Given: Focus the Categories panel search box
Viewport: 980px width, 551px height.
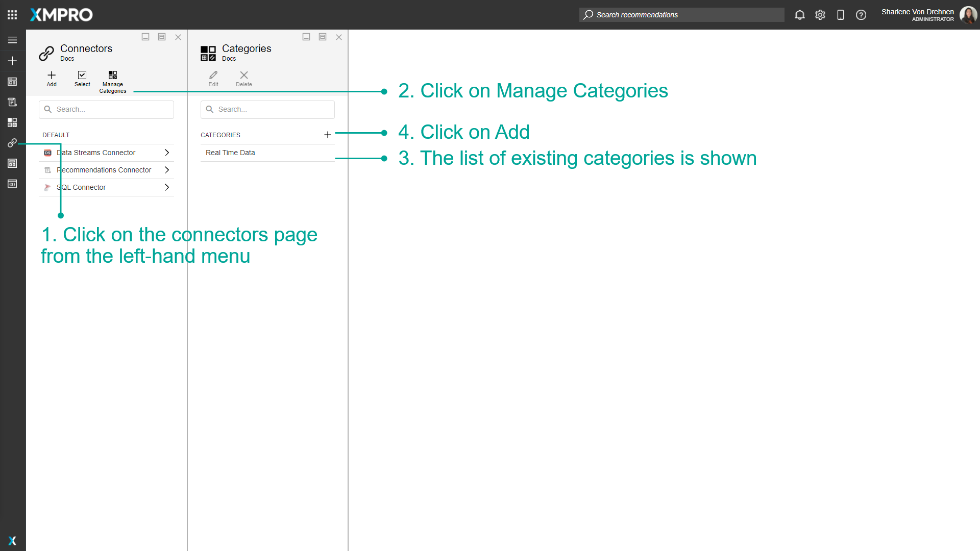Looking at the screenshot, I should tap(267, 110).
